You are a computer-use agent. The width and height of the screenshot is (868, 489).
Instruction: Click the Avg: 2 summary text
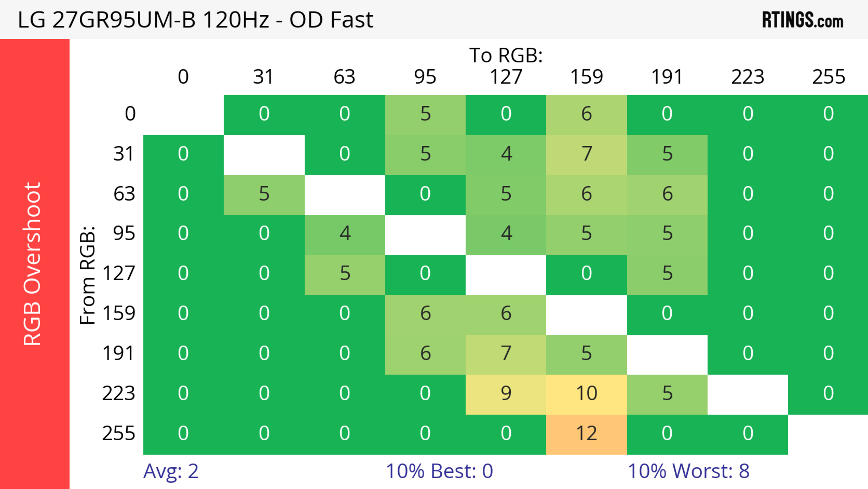pos(171,471)
